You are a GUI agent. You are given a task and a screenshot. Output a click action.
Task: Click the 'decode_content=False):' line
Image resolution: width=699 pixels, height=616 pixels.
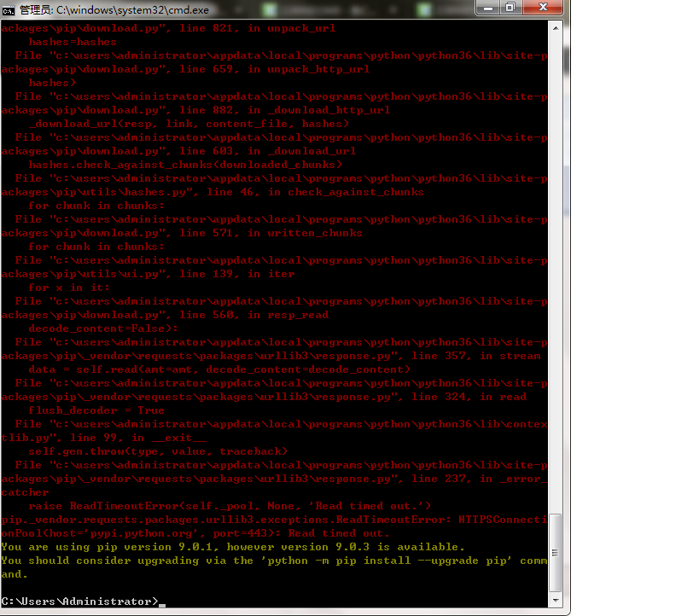click(103, 328)
